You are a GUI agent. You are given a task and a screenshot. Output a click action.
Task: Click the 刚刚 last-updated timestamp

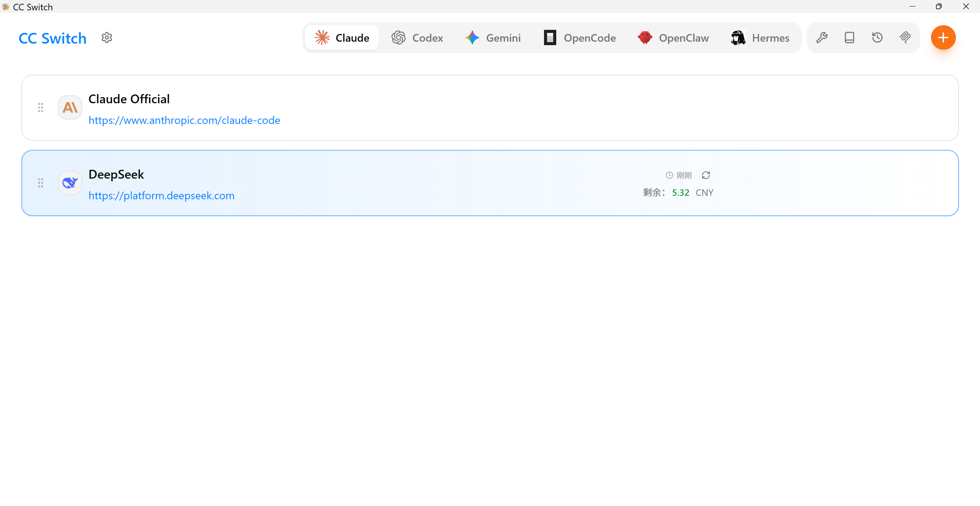click(x=684, y=175)
